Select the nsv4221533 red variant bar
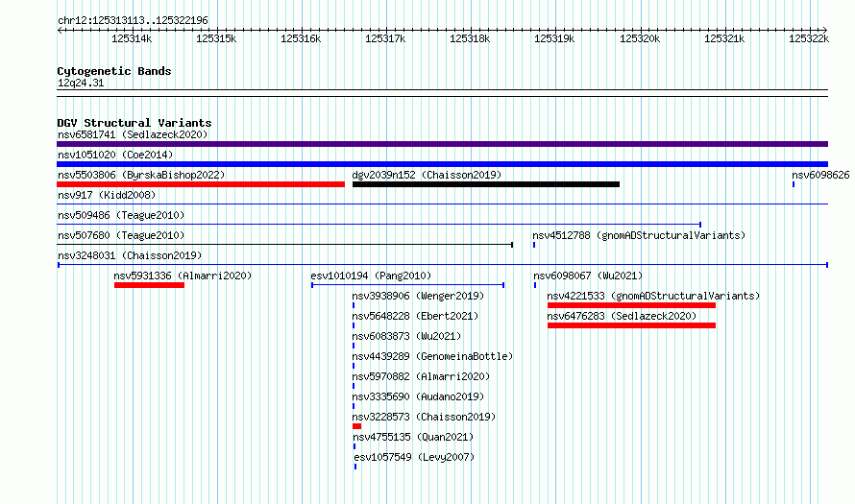855x504 pixels. tap(631, 305)
